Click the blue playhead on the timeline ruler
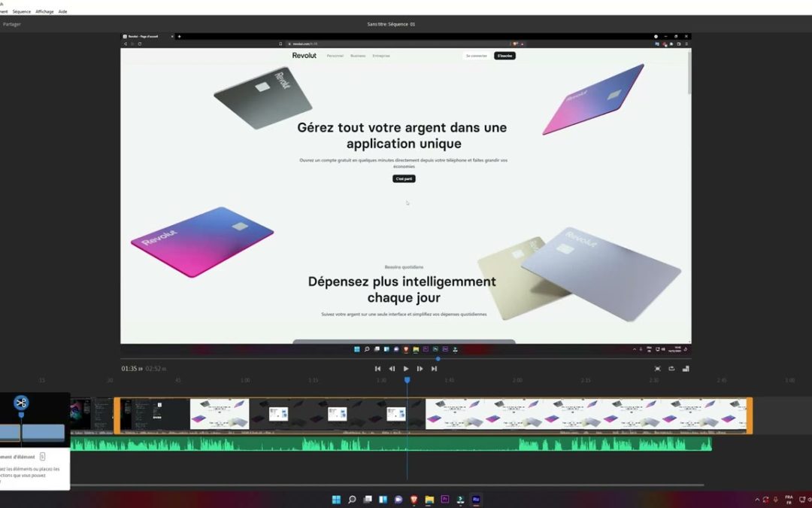 (x=407, y=380)
